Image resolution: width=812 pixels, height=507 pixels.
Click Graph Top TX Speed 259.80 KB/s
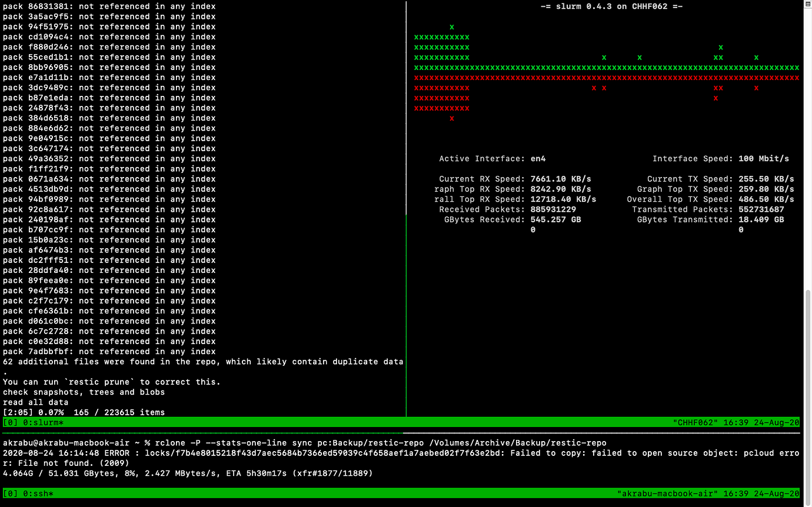click(x=766, y=189)
